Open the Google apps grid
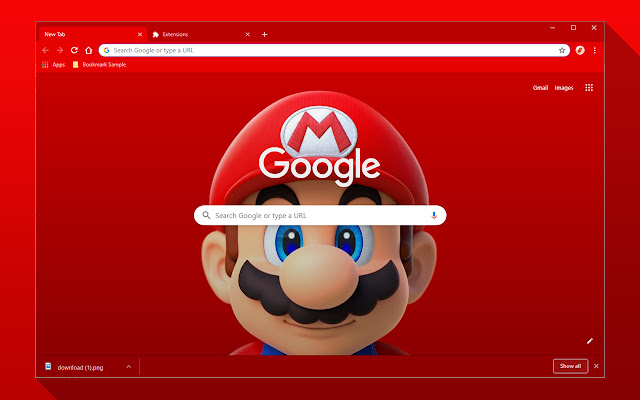The height and width of the screenshot is (400, 640). tap(589, 87)
